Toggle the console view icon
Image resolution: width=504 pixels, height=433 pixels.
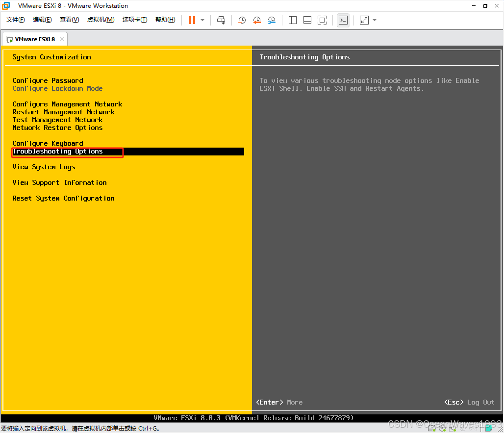click(343, 20)
